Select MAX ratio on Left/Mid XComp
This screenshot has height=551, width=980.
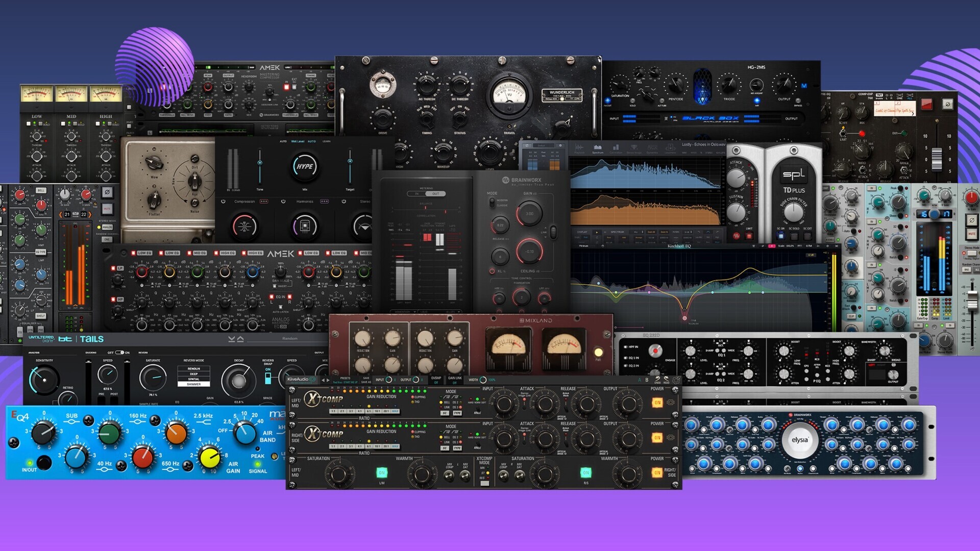pos(395,411)
